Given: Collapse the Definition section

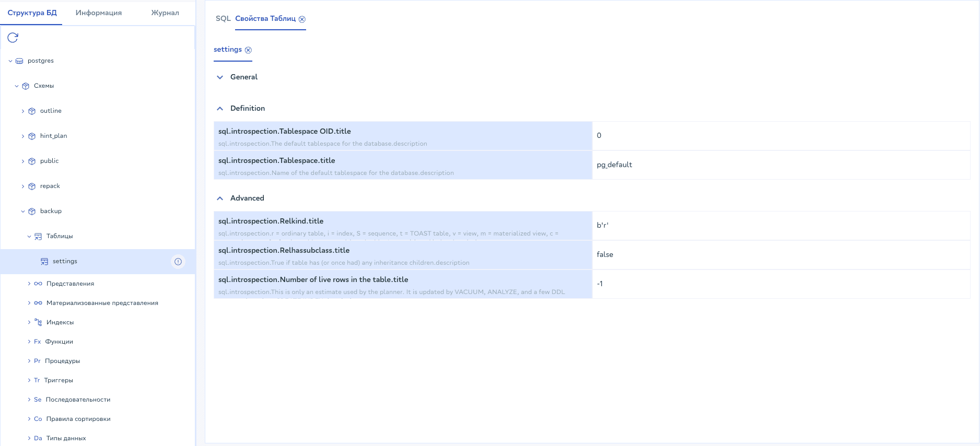Looking at the screenshot, I should click(x=220, y=109).
